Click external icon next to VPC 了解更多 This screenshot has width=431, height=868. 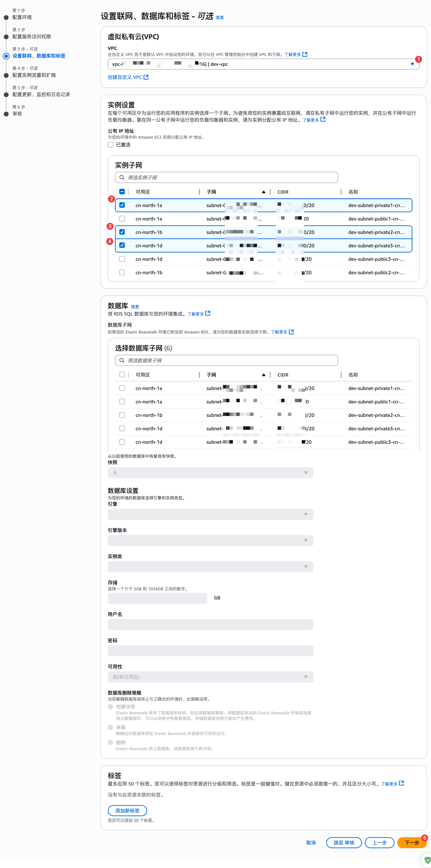tap(305, 54)
